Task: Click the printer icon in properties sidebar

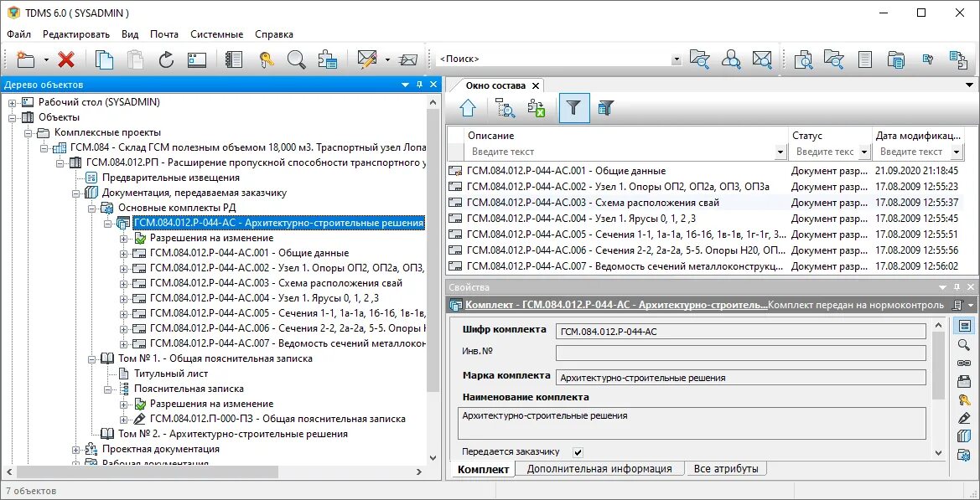Action: coord(964,381)
